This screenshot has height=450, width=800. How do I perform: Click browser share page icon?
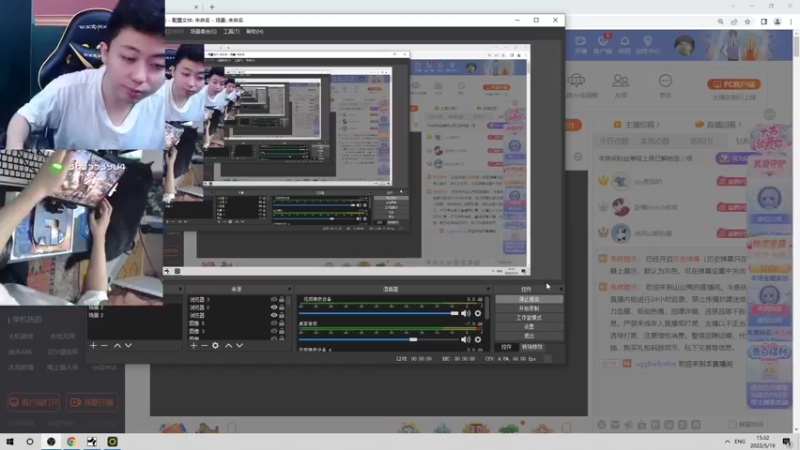tap(734, 22)
